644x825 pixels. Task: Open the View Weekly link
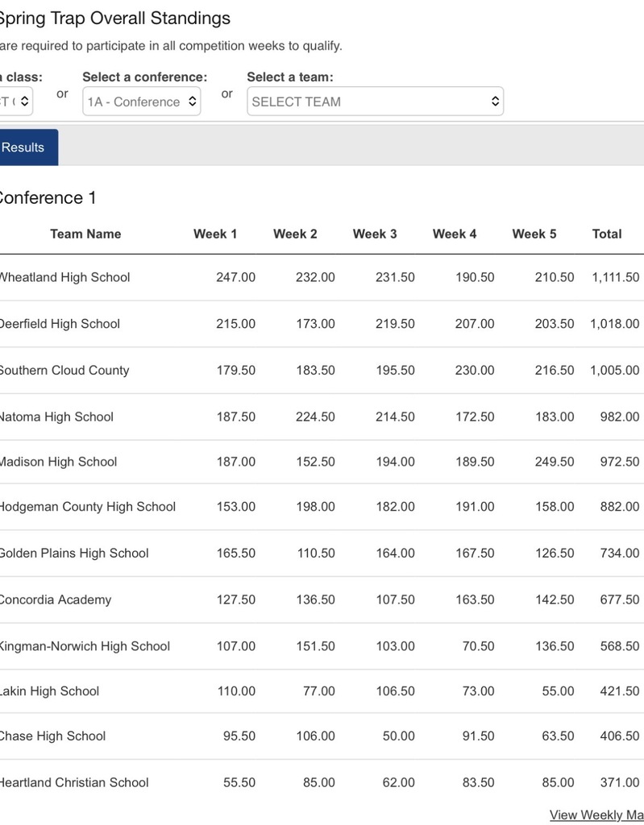(596, 815)
